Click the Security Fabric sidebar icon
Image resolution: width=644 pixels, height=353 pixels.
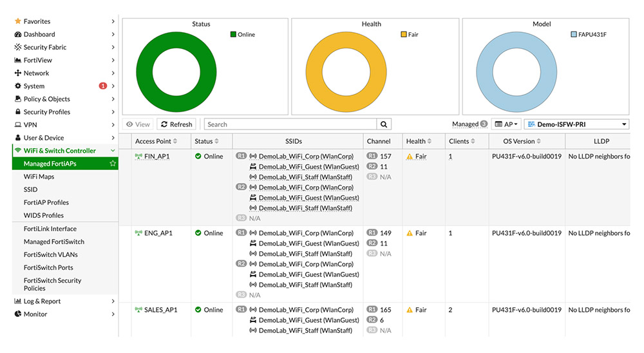[18, 48]
